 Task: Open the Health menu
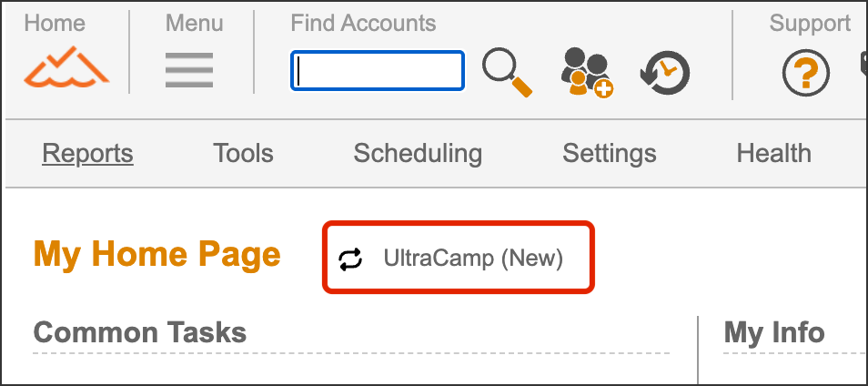click(x=773, y=153)
